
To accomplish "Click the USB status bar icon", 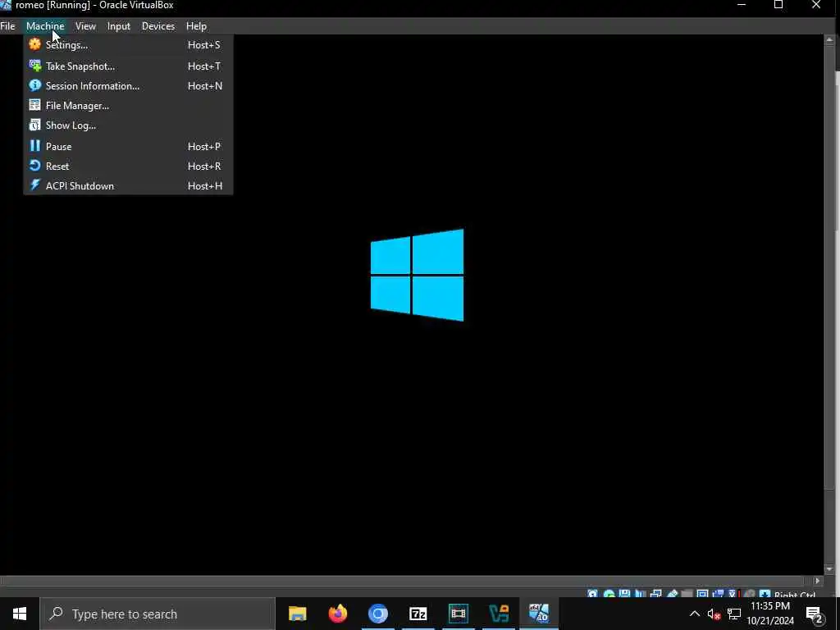I will coord(673,594).
